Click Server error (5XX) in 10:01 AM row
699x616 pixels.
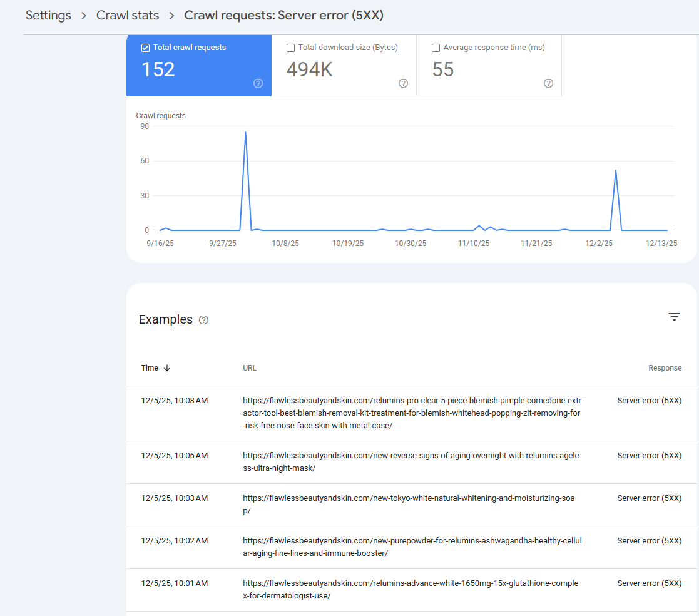pos(649,583)
